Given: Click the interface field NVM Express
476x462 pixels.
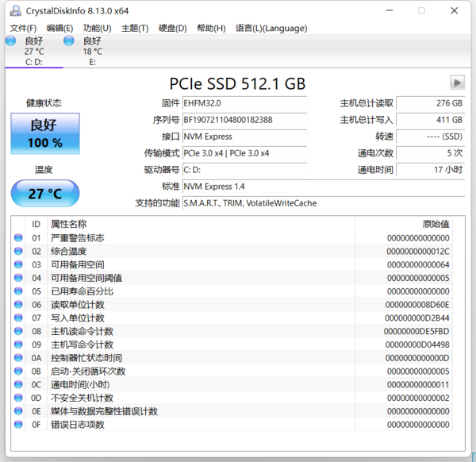Looking at the screenshot, I should pos(244,137).
